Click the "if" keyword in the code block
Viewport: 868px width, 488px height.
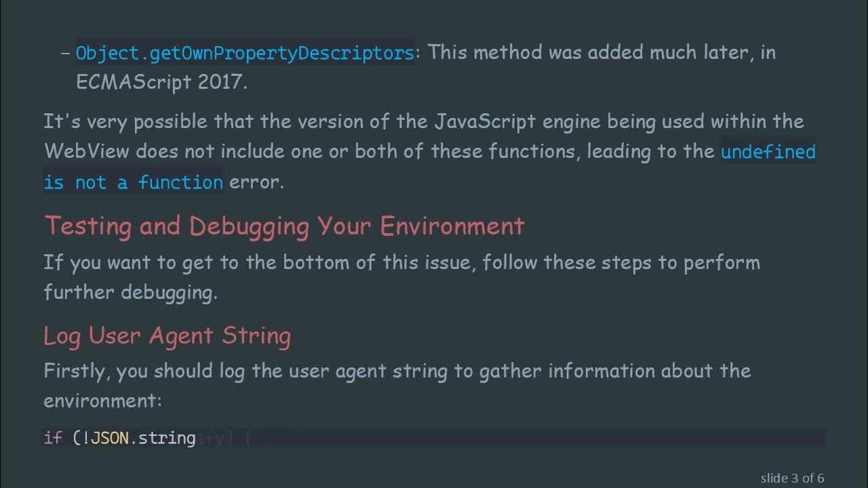coord(53,438)
